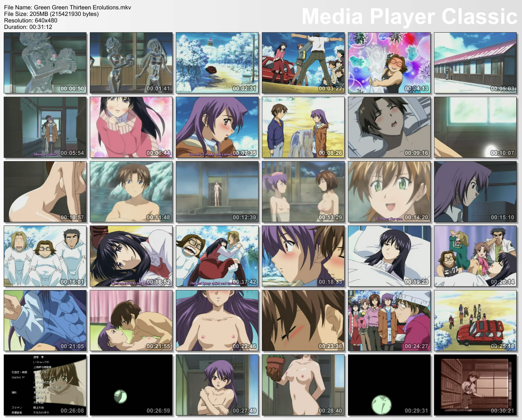Choose the group scene thumbnail at 00:20:14
The image size is (522, 420).
[x=476, y=256]
